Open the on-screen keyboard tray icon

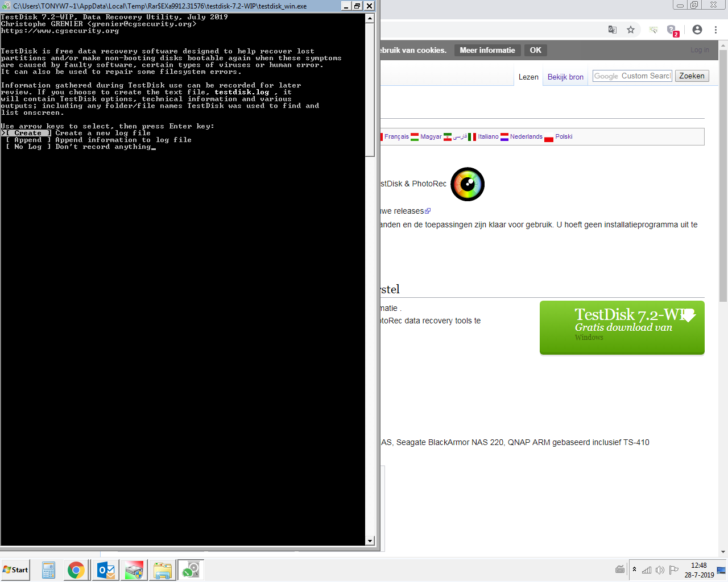pos(620,569)
